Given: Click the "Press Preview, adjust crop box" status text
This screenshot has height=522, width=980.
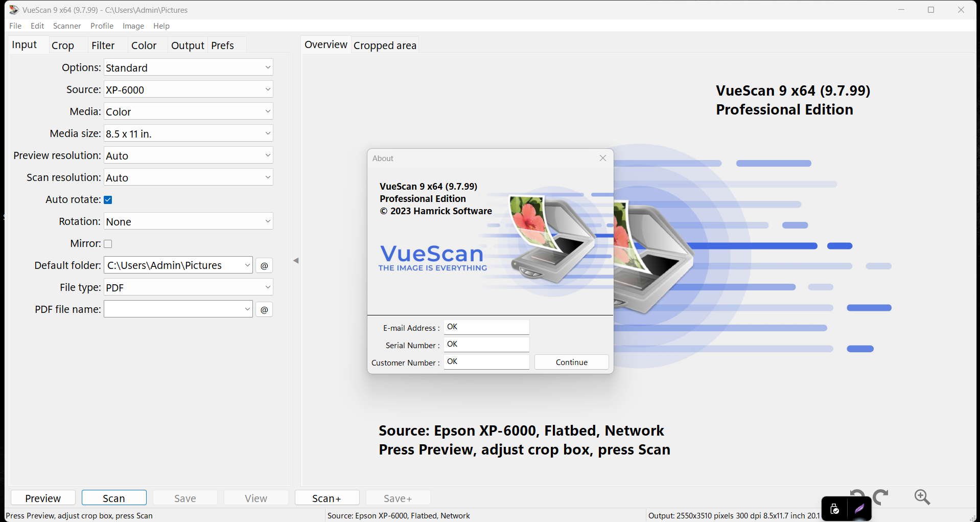Looking at the screenshot, I should click(x=79, y=515).
